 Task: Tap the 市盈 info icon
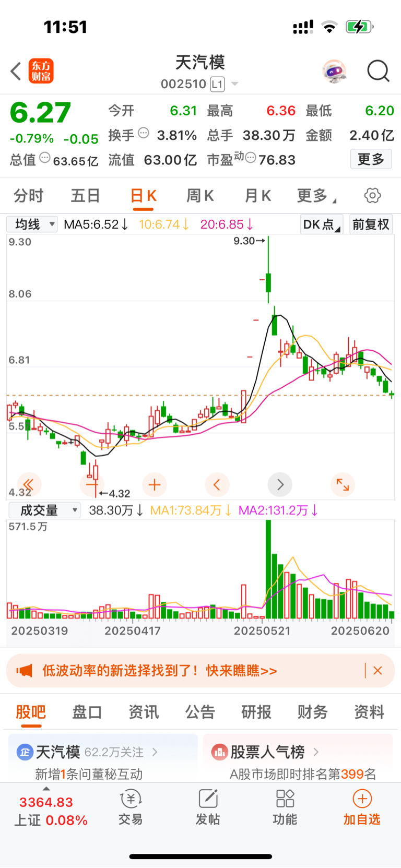(x=251, y=158)
